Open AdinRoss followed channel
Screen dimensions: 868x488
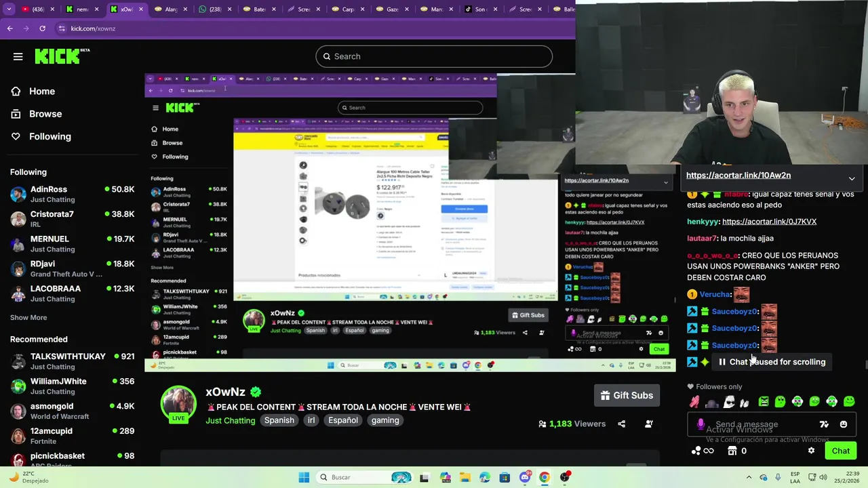[x=72, y=195]
